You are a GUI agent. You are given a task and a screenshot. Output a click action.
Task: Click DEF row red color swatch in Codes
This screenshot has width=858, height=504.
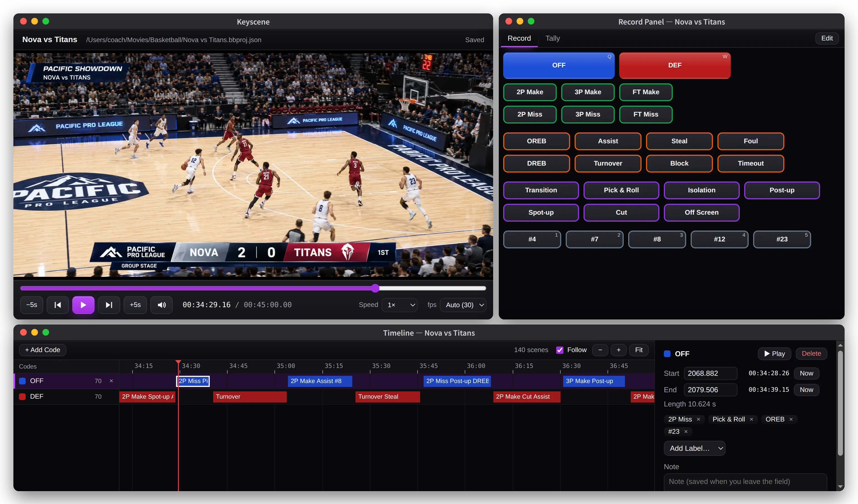23,396
